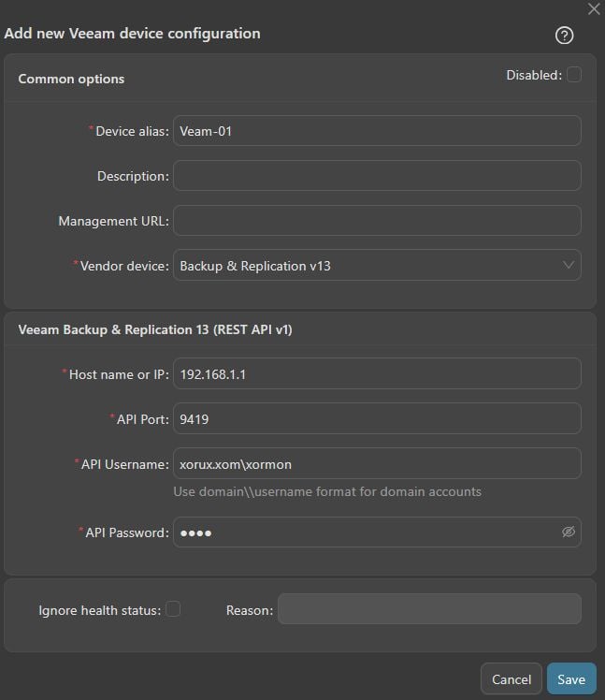Open the help question mark icon

[564, 36]
